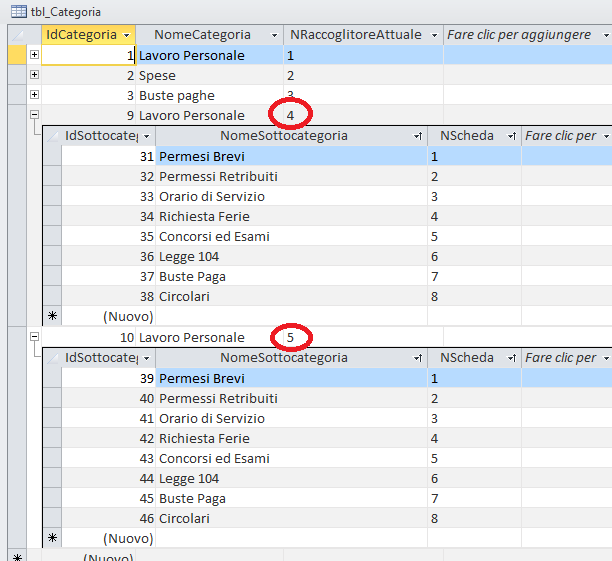Select 'Permessi Retribuiti' with Id 40
Screen dimensions: 612x561
pyautogui.click(x=292, y=398)
